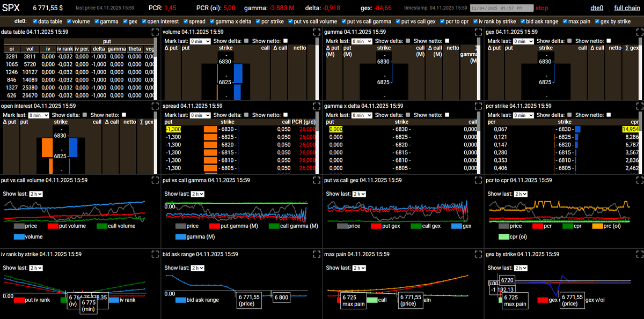644x319 pixels.
Task: Click the SPX ticker title
Action: coord(11,8)
